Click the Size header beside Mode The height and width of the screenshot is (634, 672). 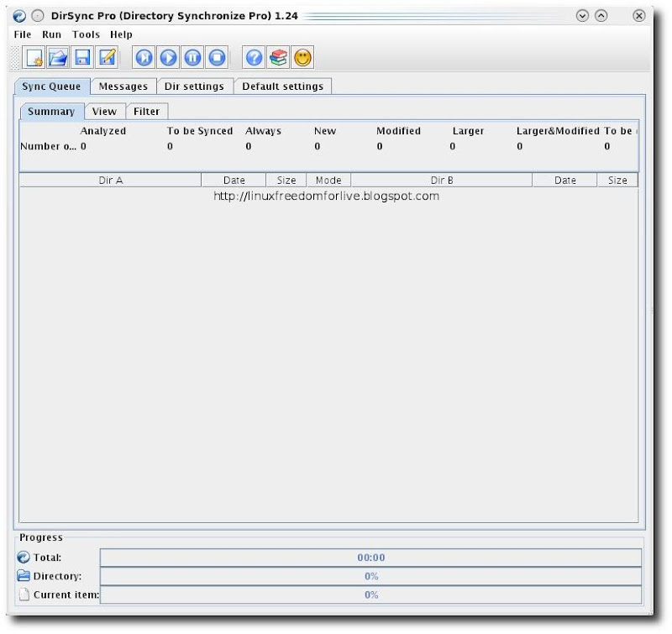click(x=286, y=181)
